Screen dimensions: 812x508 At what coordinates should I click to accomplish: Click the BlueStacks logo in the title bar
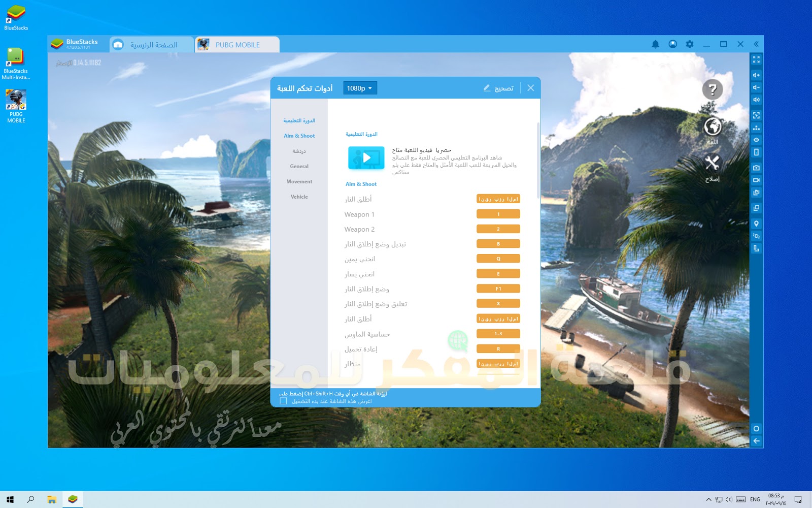click(x=57, y=44)
